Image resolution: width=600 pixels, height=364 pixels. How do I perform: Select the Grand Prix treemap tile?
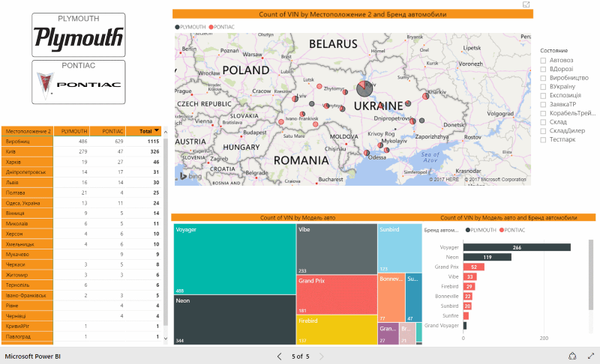click(337, 294)
